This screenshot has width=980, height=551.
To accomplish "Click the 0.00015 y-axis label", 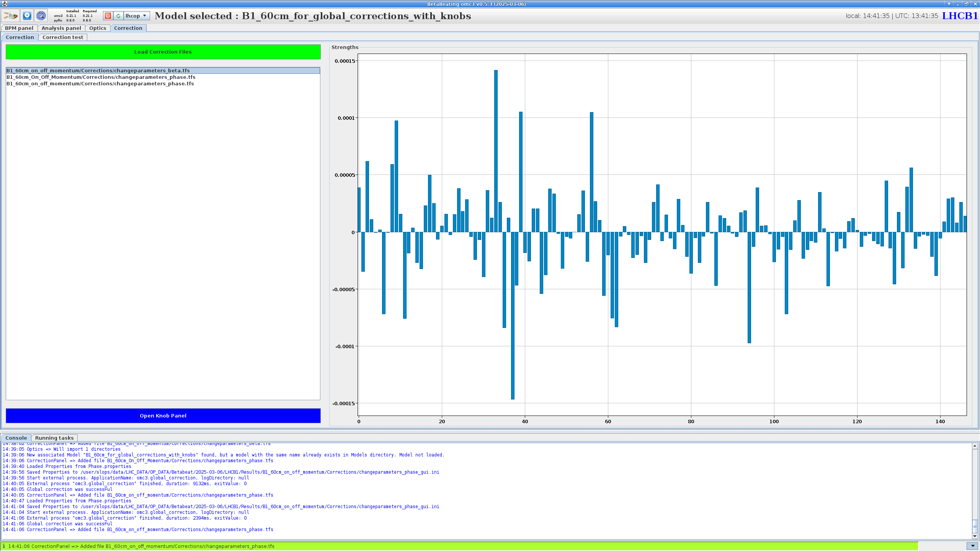I will pos(345,61).
